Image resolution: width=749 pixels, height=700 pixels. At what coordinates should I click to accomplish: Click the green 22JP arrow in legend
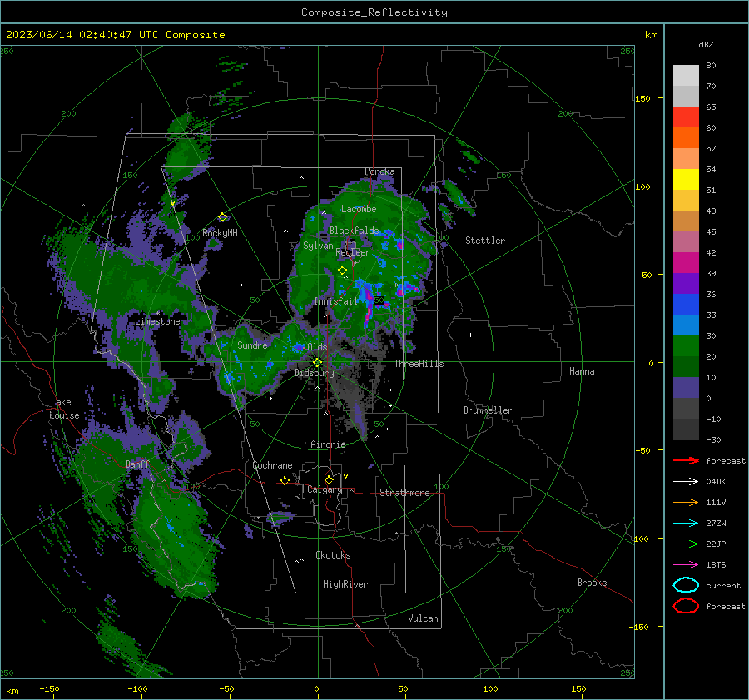(x=686, y=544)
